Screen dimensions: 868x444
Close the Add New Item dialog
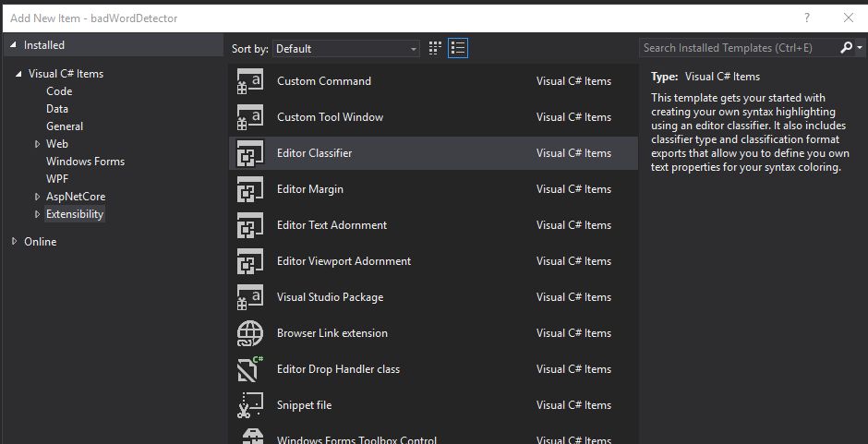pyautogui.click(x=848, y=18)
